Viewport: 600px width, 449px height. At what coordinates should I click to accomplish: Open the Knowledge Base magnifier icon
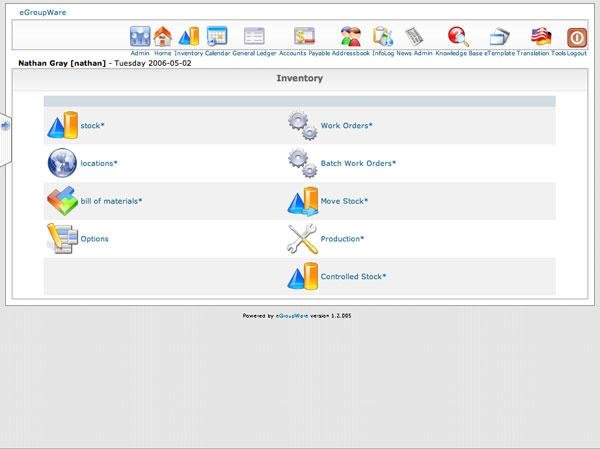458,36
